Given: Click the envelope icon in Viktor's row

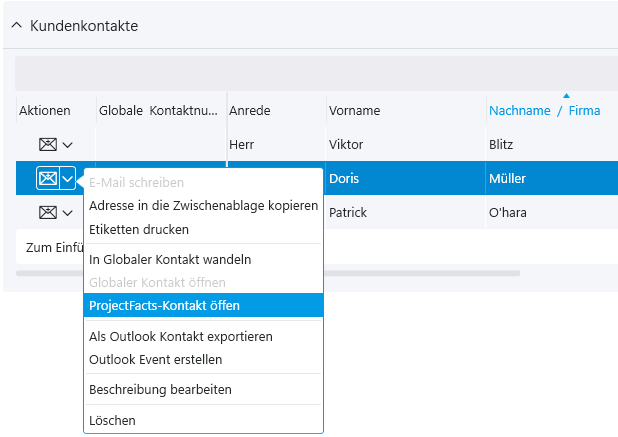Looking at the screenshot, I should [x=47, y=145].
